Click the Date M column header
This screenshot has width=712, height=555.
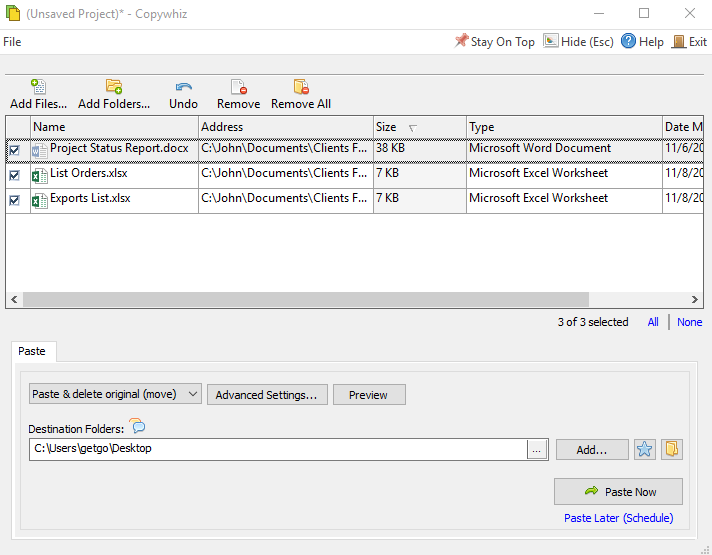tap(683, 127)
